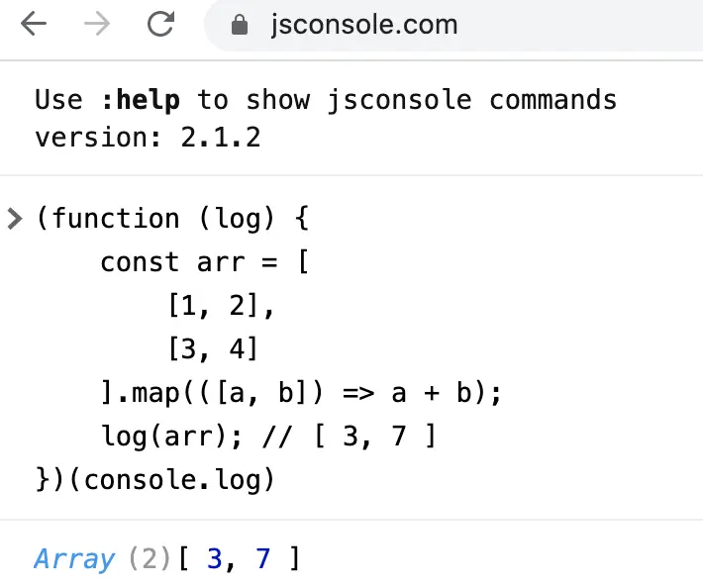Click the "const arr = [" code line
Image resolution: width=703 pixels, height=588 pixels.
(204, 261)
